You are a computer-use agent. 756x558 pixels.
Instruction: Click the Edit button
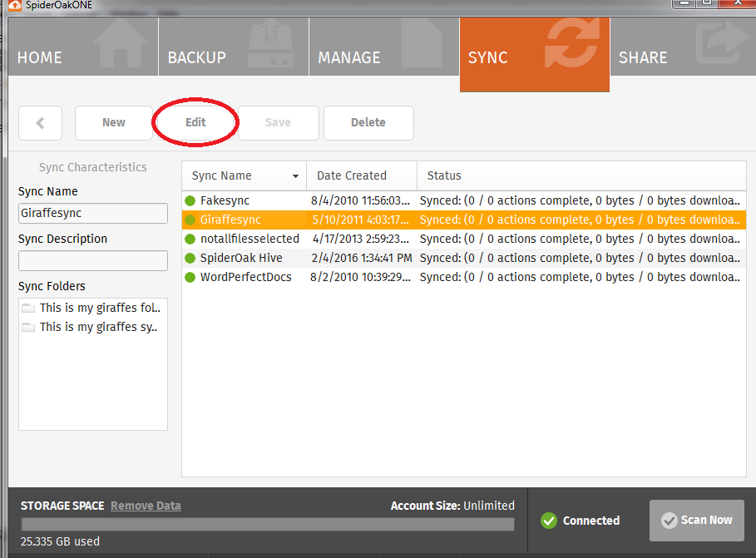pos(195,123)
